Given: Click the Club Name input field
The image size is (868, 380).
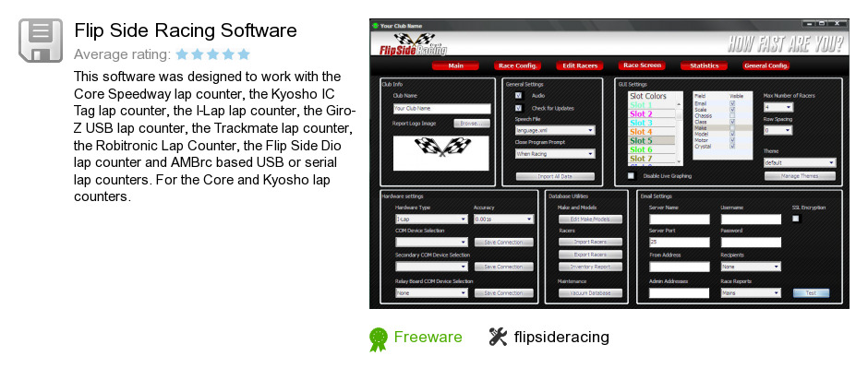Looking at the screenshot, I should 441,109.
